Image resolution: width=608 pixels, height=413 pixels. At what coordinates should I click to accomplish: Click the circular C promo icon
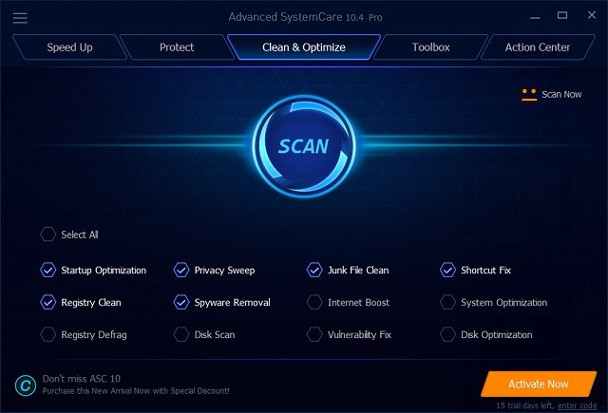point(26,385)
